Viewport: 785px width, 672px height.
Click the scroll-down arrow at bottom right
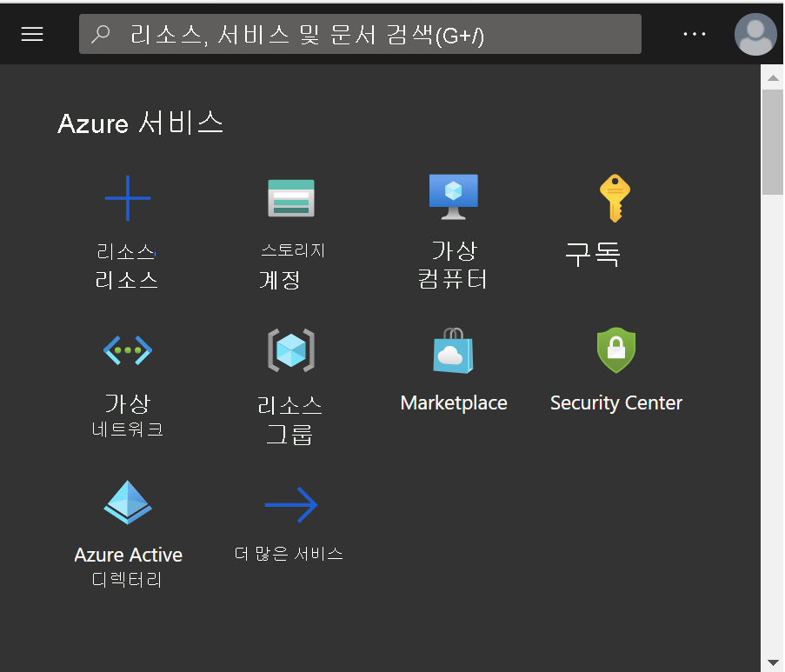pyautogui.click(x=772, y=661)
